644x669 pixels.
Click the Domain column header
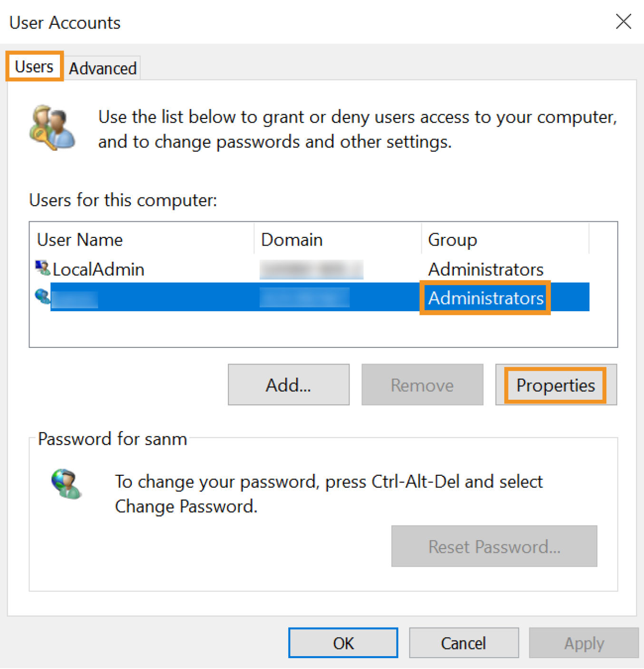point(292,240)
